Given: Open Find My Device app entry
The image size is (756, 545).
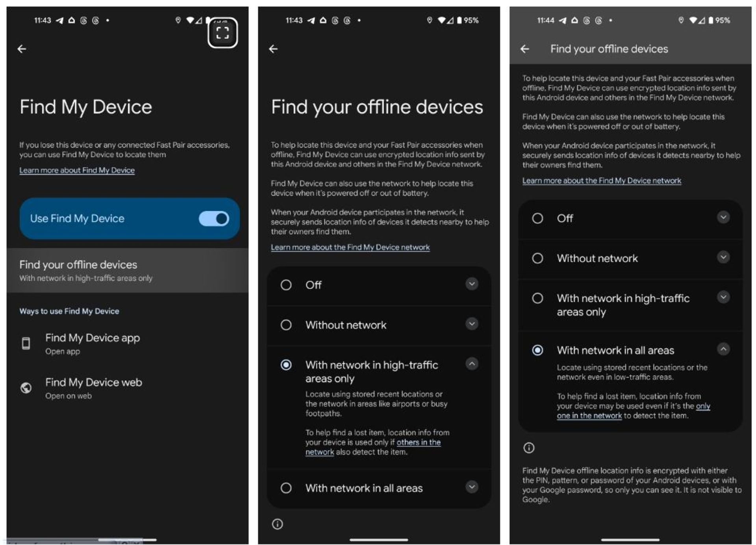Looking at the screenshot, I should coord(127,344).
